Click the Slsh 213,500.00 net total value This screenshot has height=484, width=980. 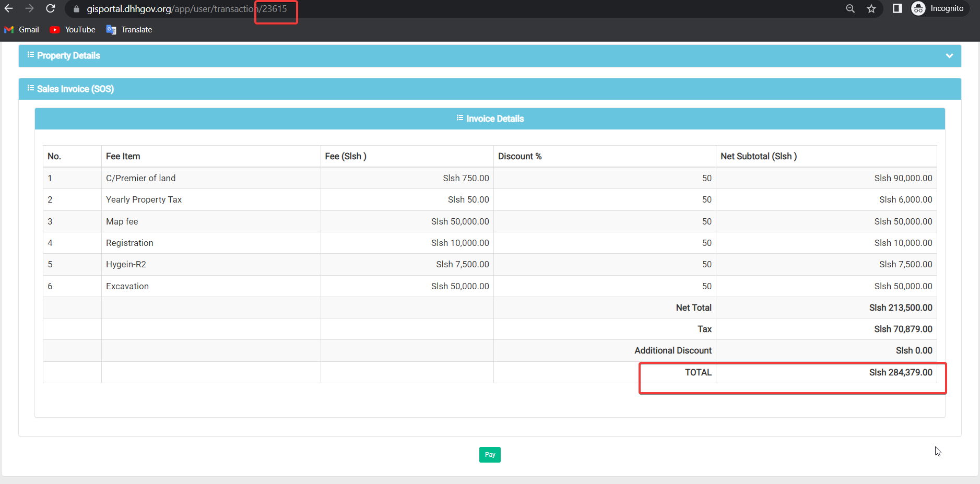901,308
